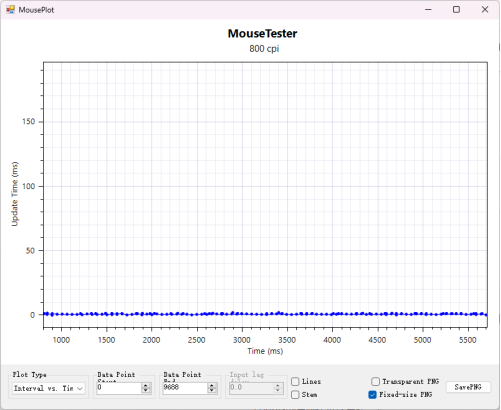Viewport: 501px width, 410px height.
Task: Click the MouseTester chart title
Action: (x=262, y=34)
